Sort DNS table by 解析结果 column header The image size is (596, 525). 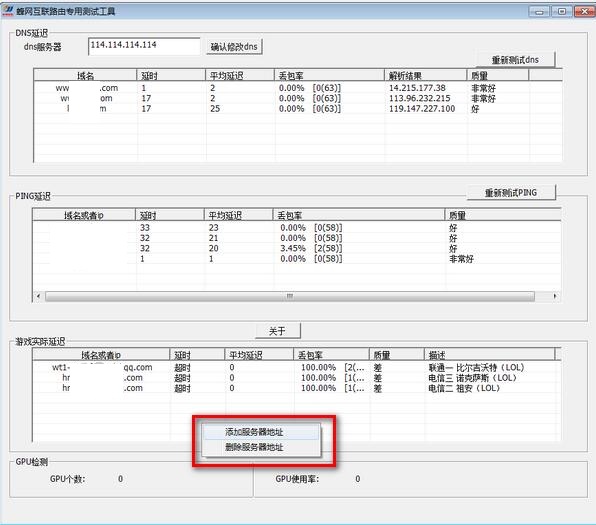pyautogui.click(x=425, y=76)
